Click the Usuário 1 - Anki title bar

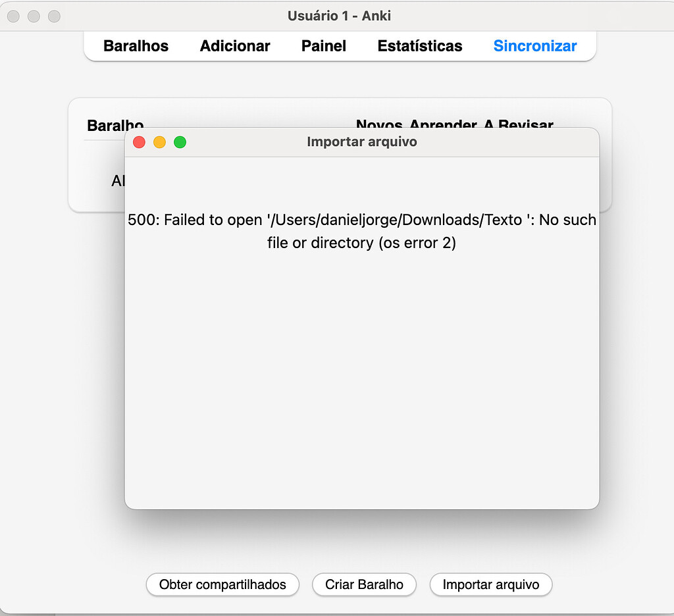pos(337,16)
